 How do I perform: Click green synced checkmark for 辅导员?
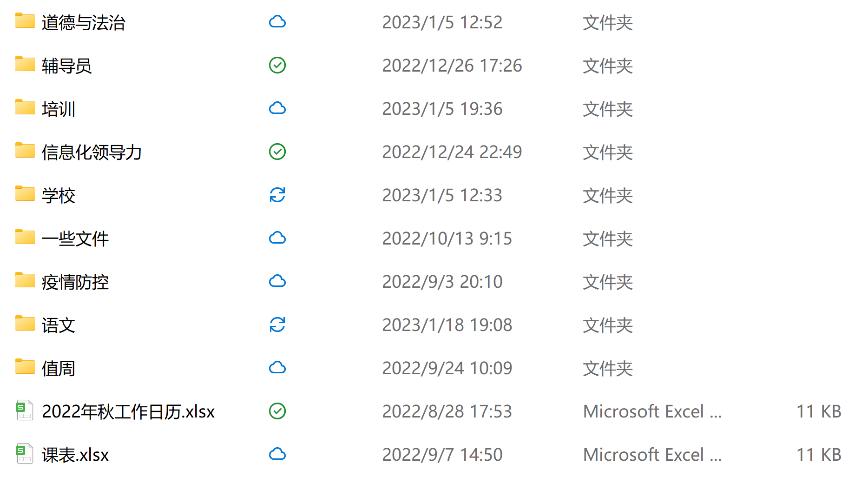click(277, 65)
